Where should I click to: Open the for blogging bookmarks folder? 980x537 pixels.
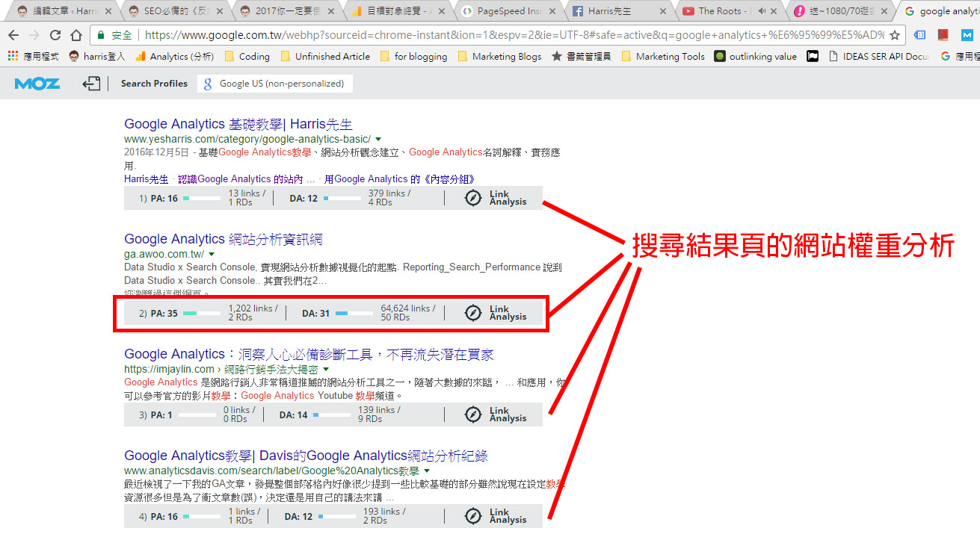[x=413, y=56]
